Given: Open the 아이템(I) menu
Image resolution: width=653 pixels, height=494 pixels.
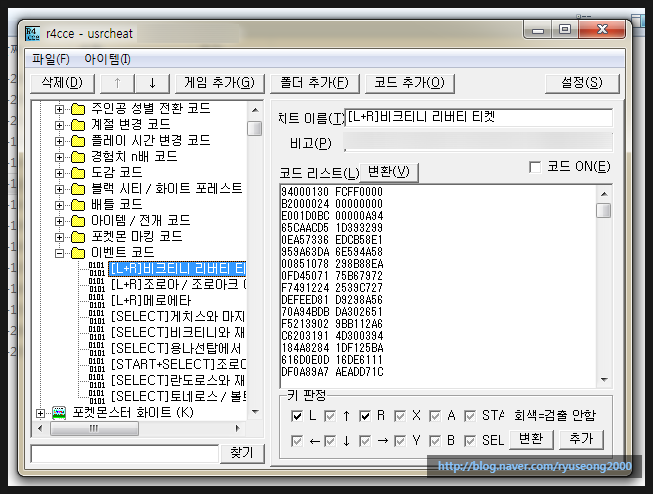Looking at the screenshot, I should [x=107, y=59].
